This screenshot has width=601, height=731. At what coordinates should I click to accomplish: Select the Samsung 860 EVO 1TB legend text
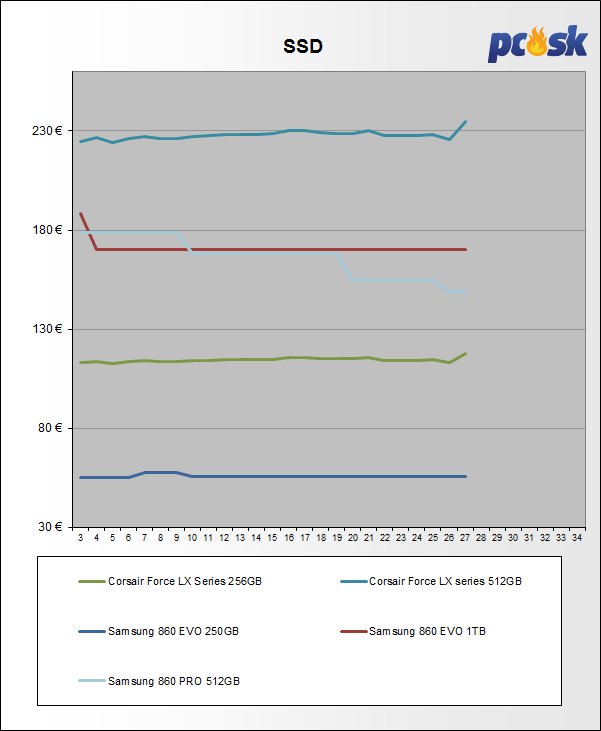pos(426,631)
